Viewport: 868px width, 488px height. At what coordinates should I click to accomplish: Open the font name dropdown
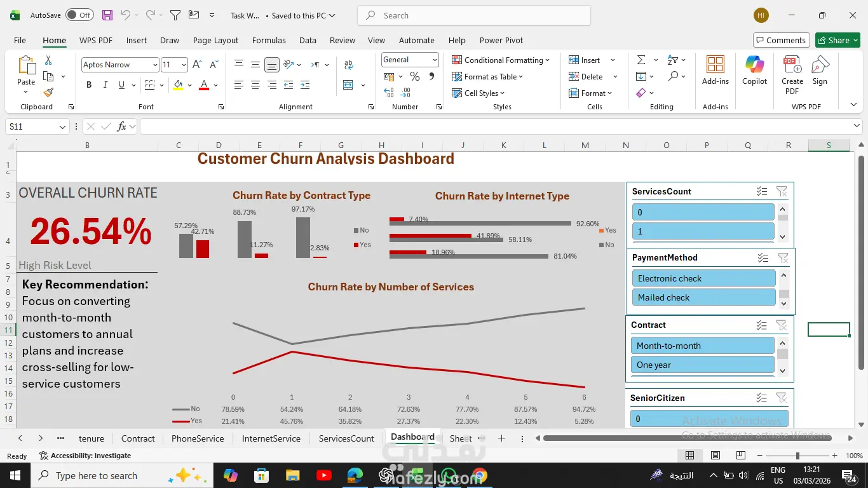[x=155, y=65]
